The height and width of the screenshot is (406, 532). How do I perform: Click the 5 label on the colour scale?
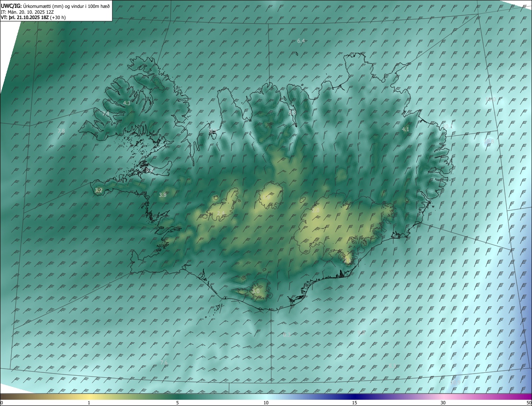coord(177,403)
